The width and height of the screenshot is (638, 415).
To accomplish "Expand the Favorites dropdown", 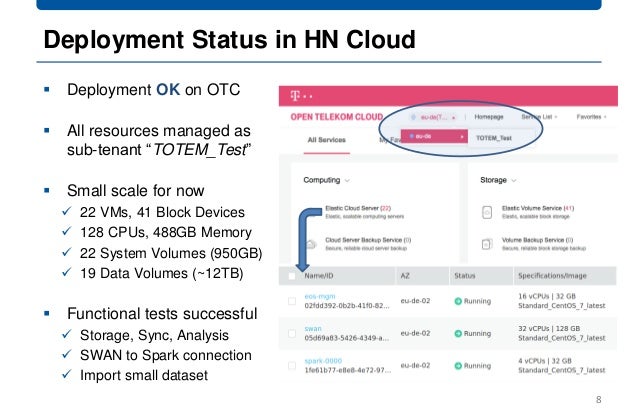I will [x=591, y=117].
